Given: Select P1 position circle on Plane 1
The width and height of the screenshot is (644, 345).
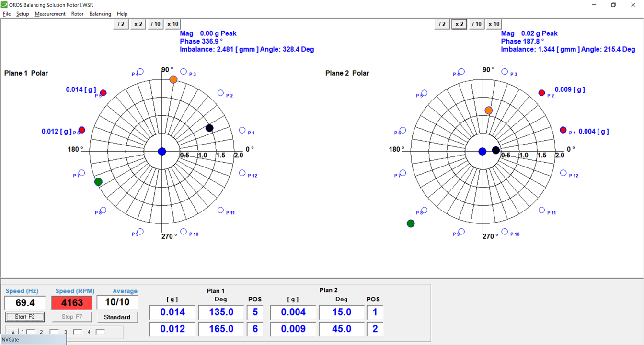Looking at the screenshot, I should tap(242, 130).
